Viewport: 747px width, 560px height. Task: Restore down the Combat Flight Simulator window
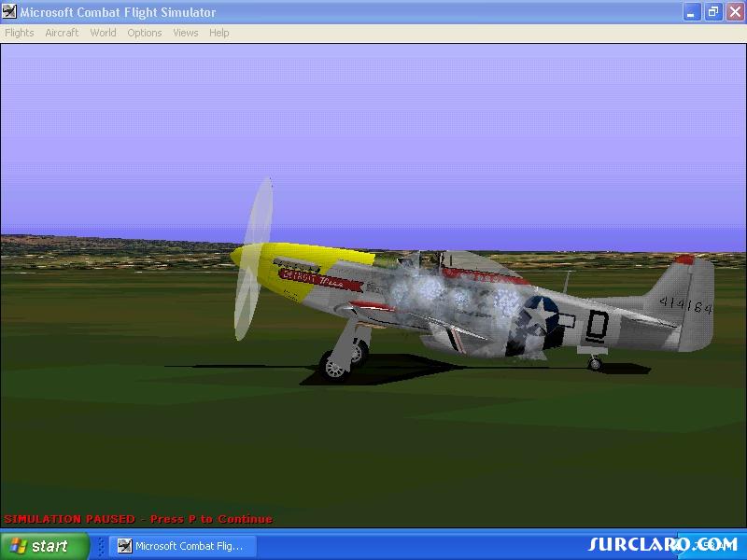click(713, 12)
